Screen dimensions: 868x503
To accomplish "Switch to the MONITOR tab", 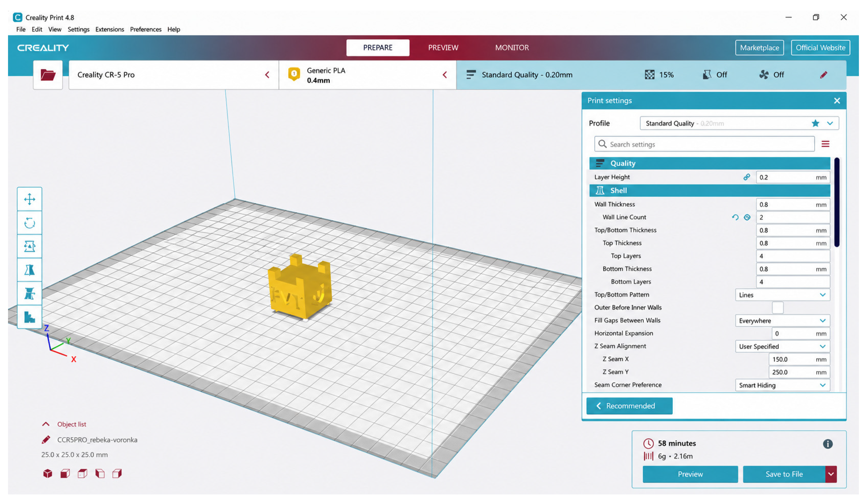I will pos(512,48).
